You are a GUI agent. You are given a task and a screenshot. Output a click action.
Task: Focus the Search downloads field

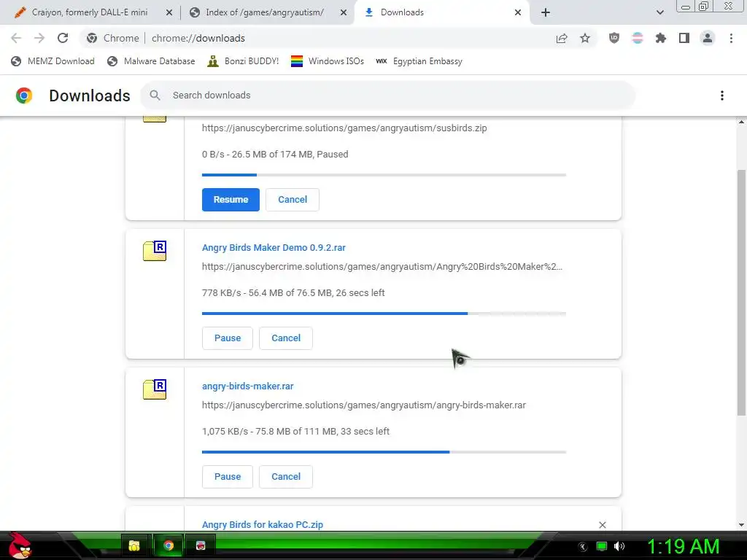tap(387, 96)
